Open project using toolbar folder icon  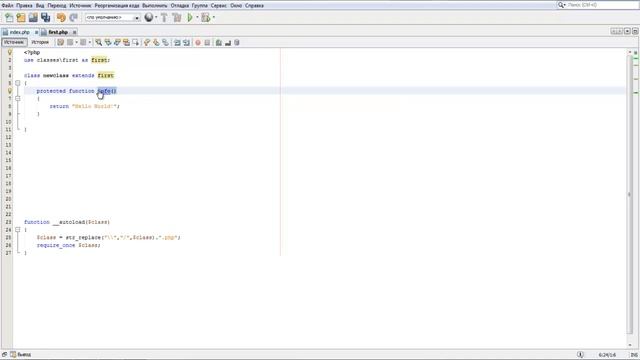point(33,18)
